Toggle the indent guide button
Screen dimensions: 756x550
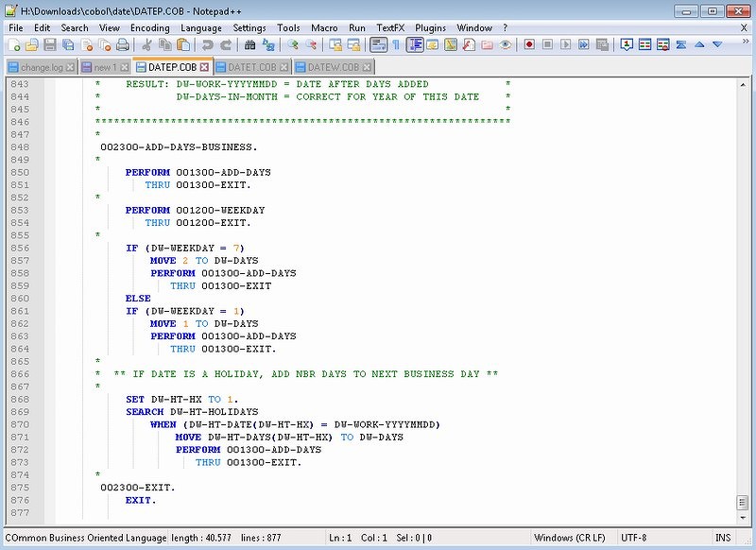414,45
